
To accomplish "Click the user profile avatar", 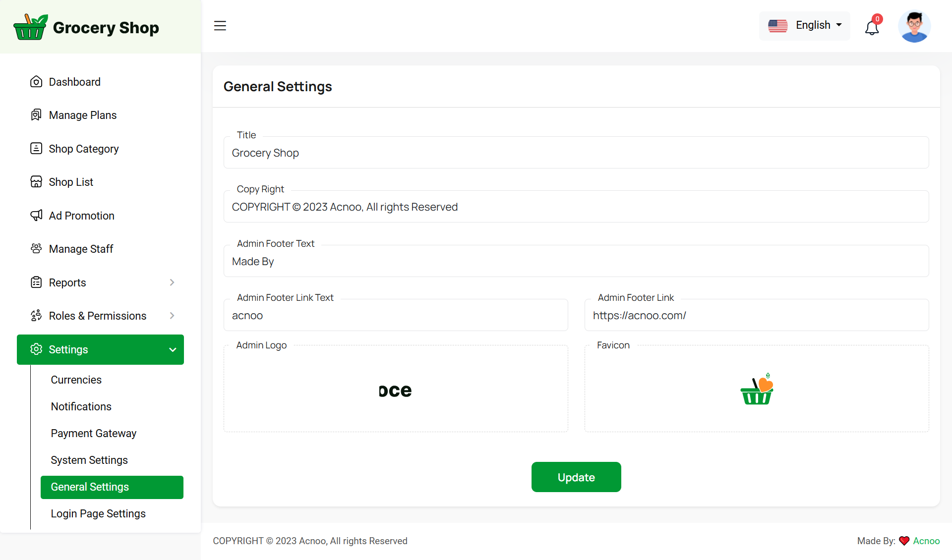I will pos(914,26).
